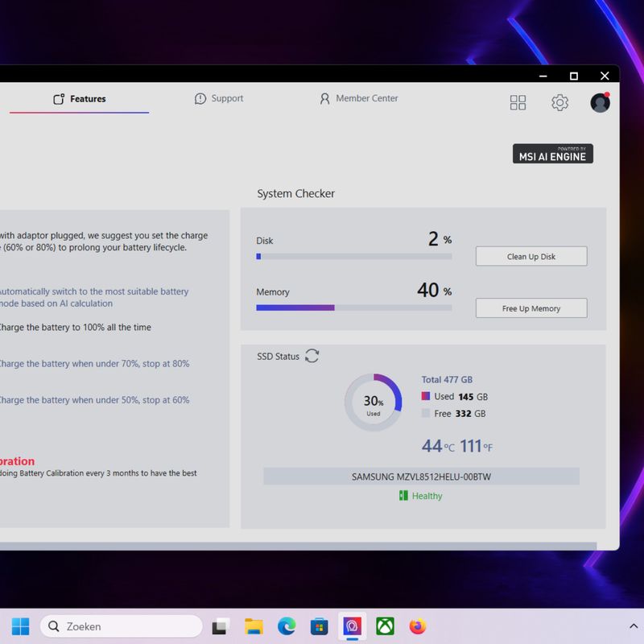The height and width of the screenshot is (644, 644).
Task: Expand the system tray hidden icons chevron
Action: [634, 626]
